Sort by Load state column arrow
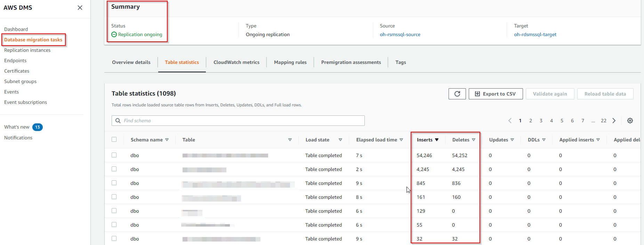The width and height of the screenshot is (644, 245). (x=340, y=140)
